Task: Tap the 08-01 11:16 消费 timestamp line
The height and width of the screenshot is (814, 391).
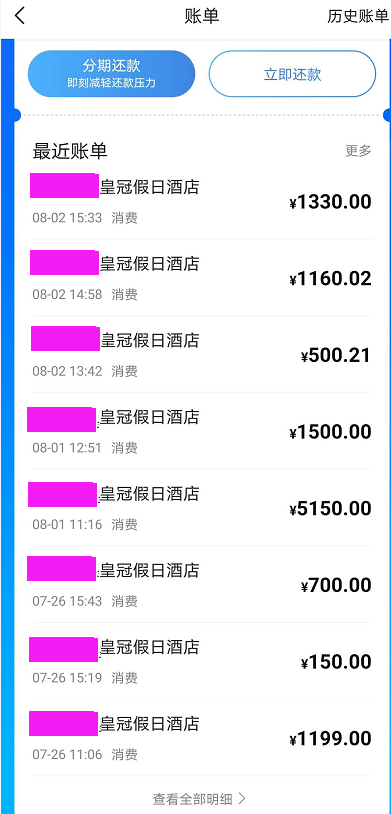Action: click(x=85, y=524)
